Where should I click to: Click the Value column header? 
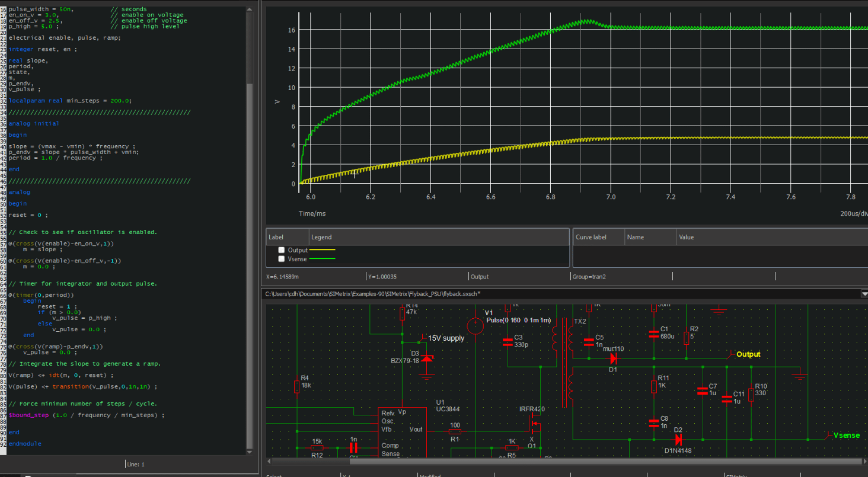686,237
